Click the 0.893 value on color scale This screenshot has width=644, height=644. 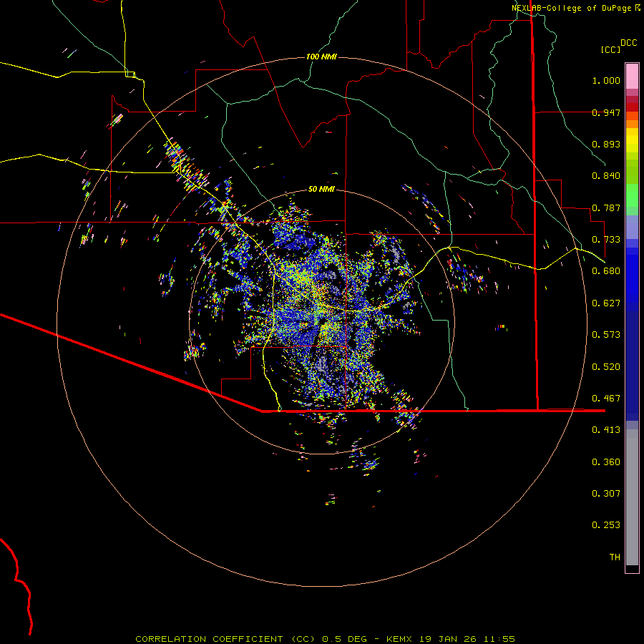point(606,144)
